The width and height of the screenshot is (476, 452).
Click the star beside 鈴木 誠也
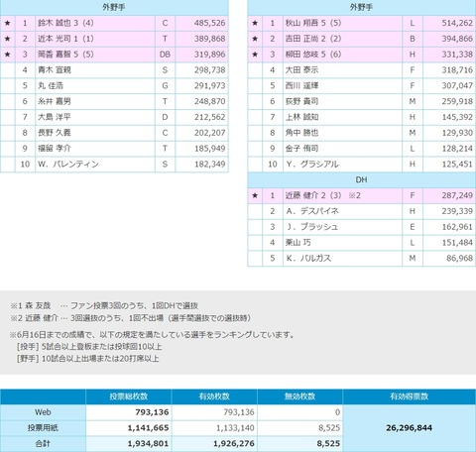click(x=8, y=23)
